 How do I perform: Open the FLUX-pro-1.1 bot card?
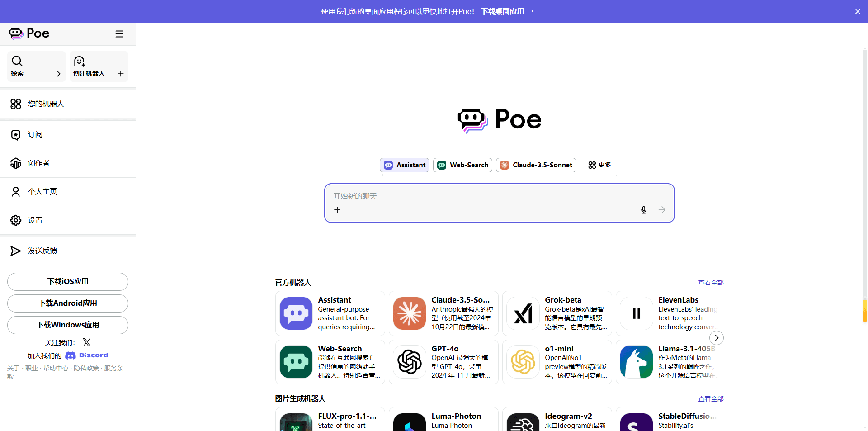pos(330,419)
